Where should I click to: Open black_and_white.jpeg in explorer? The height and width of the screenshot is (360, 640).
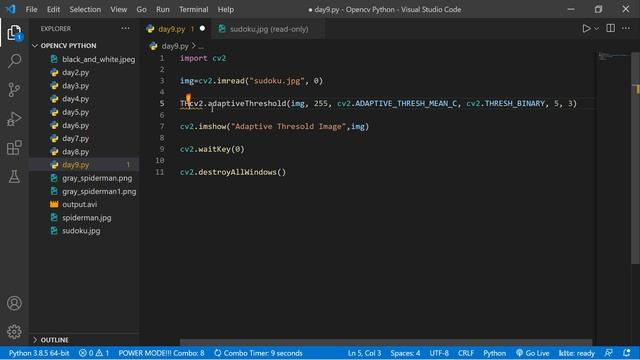point(98,59)
